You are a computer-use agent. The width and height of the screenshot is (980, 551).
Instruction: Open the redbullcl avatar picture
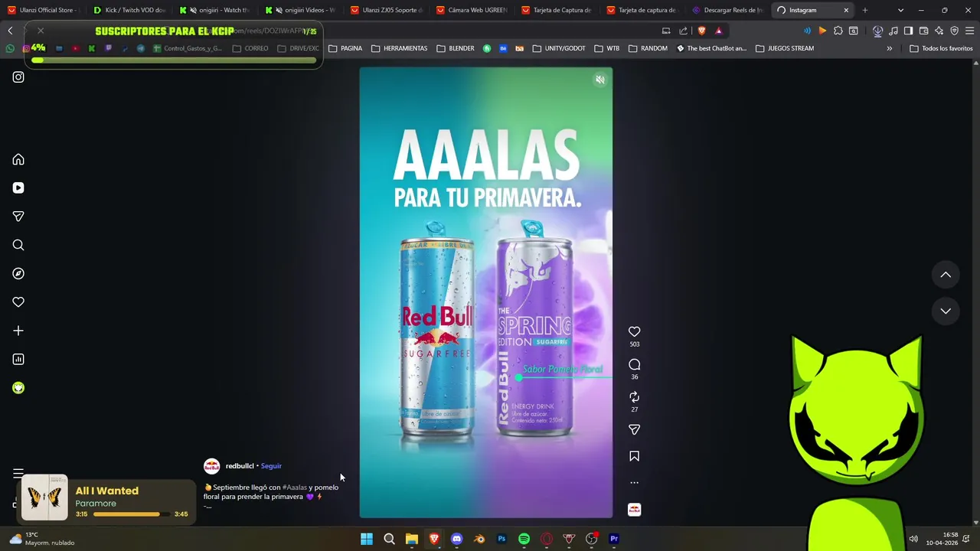coord(212,466)
